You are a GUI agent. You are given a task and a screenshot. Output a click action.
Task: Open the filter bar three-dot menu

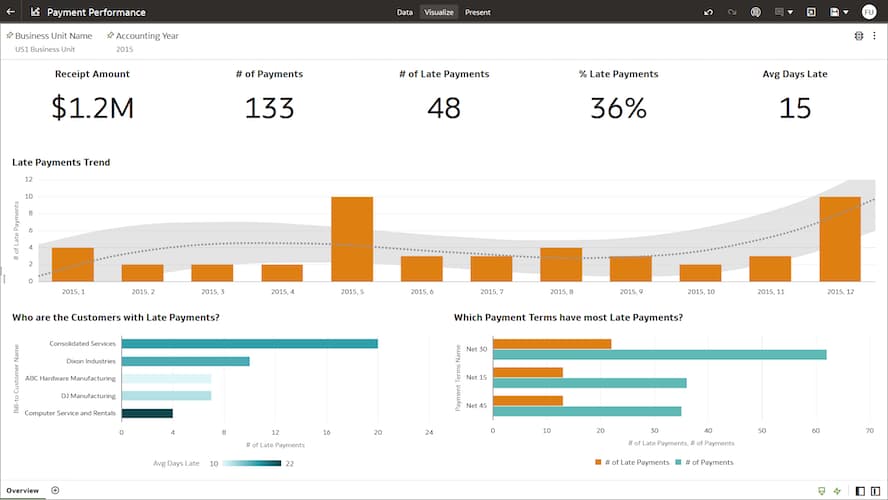tap(875, 36)
